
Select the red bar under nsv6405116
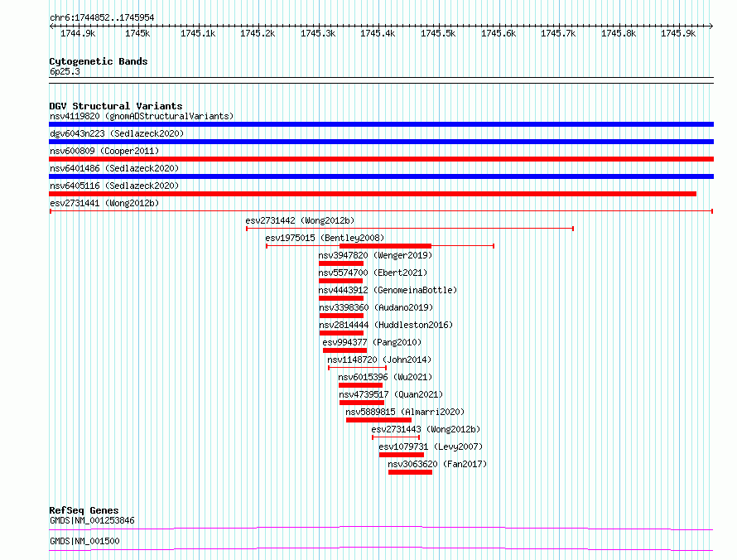click(373, 194)
